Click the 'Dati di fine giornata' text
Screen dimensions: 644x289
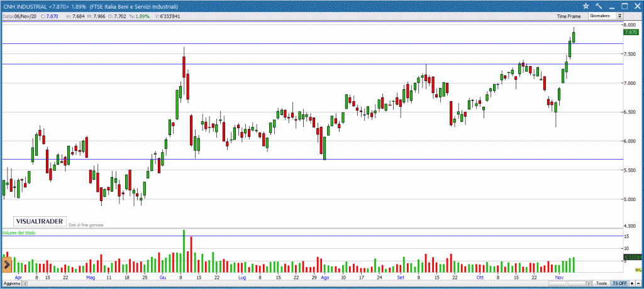[86, 225]
